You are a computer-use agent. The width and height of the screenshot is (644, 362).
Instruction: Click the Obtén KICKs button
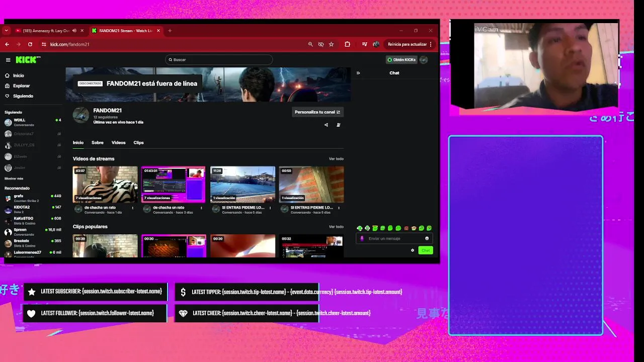[401, 60]
